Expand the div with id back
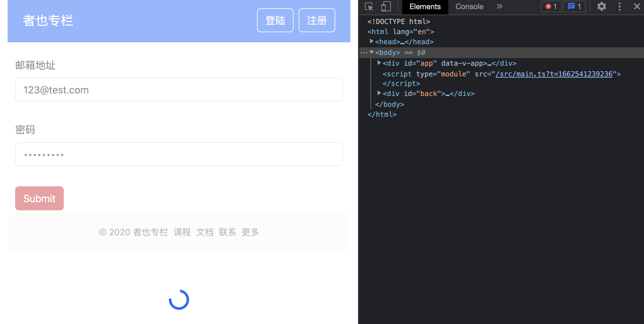The width and height of the screenshot is (644, 324). (379, 93)
